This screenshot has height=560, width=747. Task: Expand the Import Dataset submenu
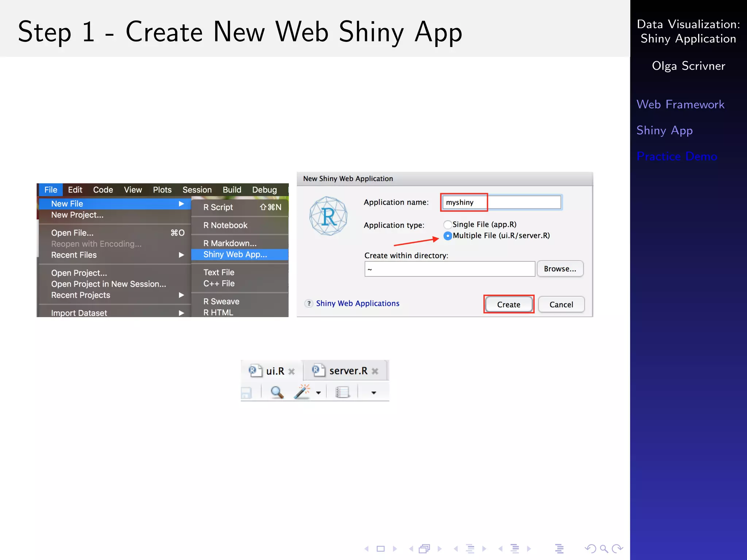[115, 313]
